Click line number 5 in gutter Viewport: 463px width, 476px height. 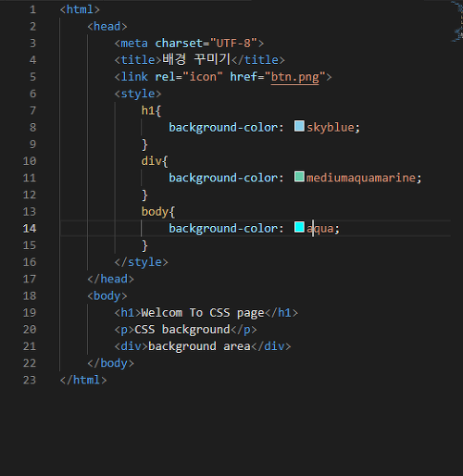click(32, 77)
